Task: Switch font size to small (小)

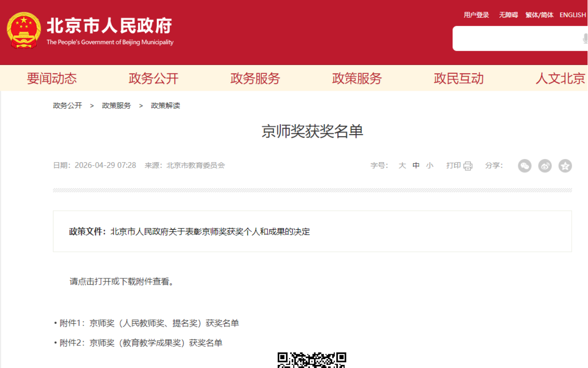Action: coord(430,166)
